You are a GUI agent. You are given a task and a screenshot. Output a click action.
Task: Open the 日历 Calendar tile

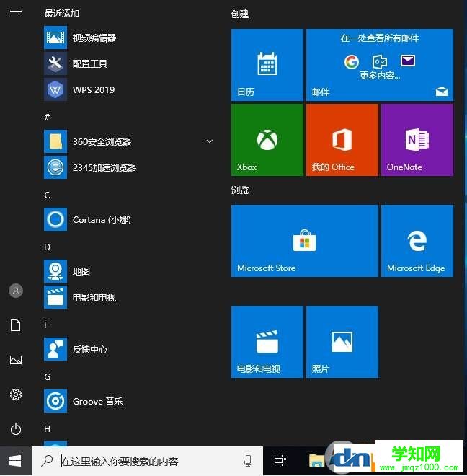point(267,65)
